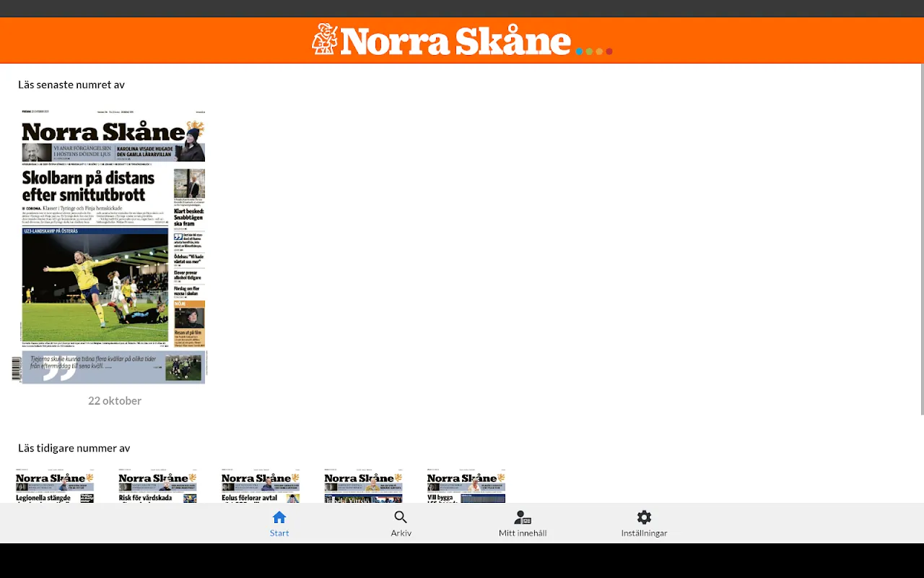924x578 pixels.
Task: Click the '22 oktober' date label
Action: [115, 400]
